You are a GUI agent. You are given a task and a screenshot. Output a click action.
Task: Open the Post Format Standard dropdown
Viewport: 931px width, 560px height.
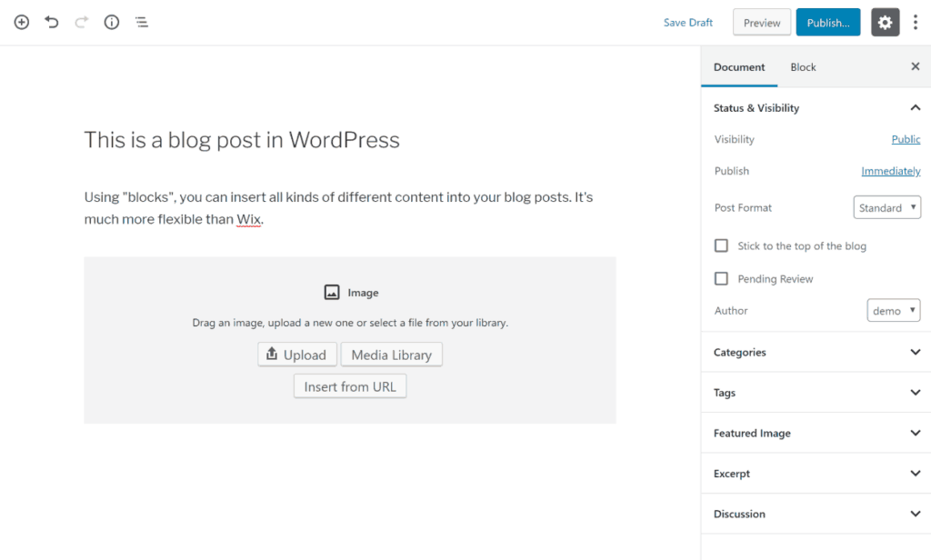coord(887,207)
